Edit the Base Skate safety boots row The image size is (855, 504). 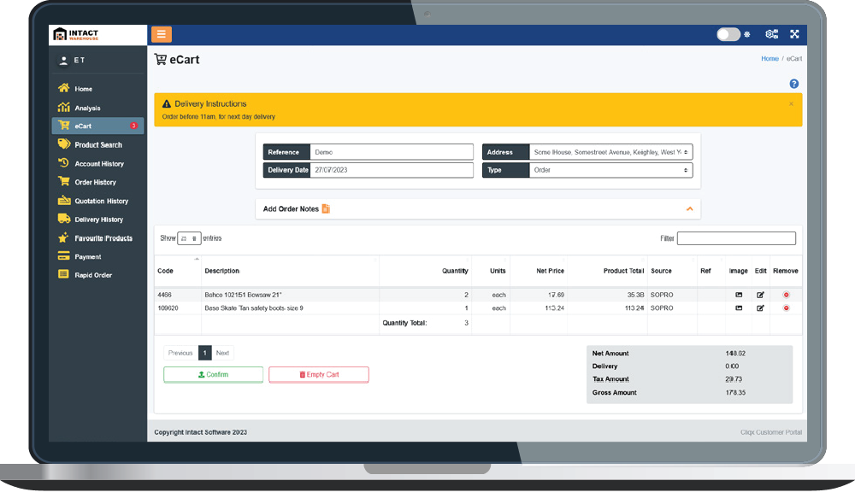[x=760, y=308]
